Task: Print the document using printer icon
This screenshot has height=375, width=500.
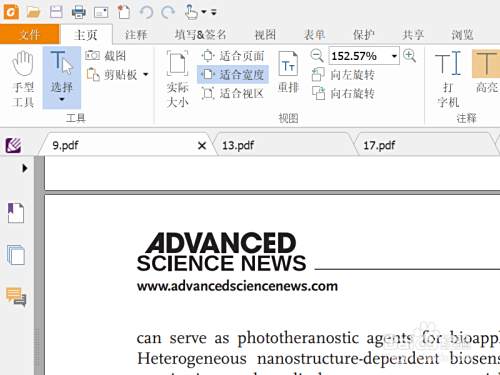Action: tap(79, 12)
